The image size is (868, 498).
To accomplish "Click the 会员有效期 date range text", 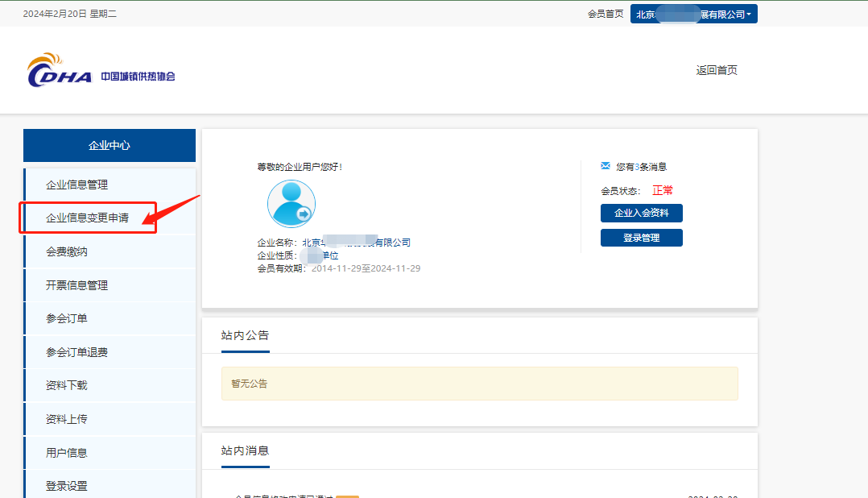I will pyautogui.click(x=366, y=268).
